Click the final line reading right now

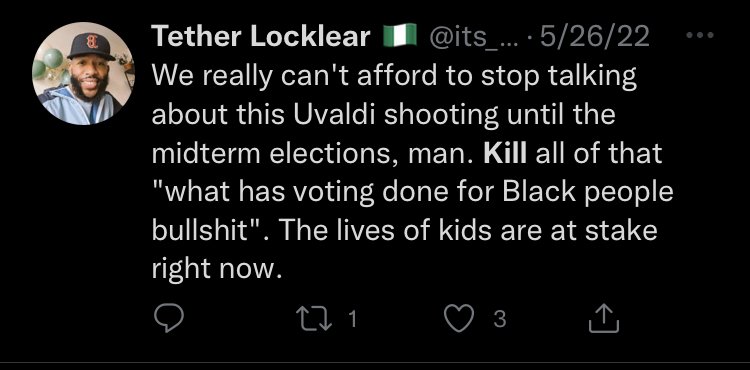(215, 271)
